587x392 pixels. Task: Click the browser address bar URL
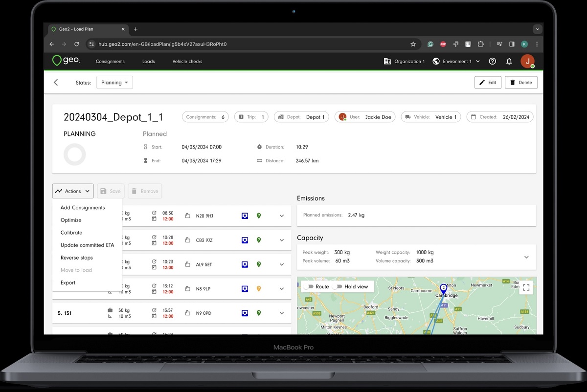[x=162, y=44]
